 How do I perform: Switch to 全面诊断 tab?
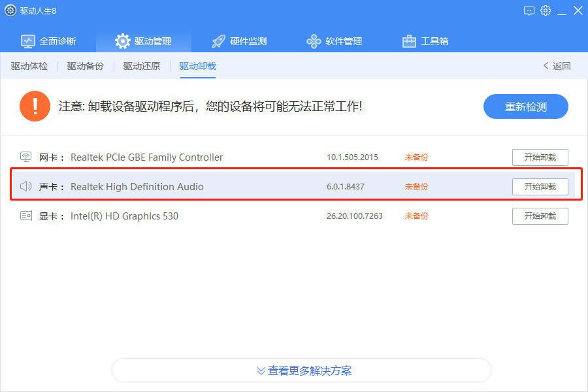[48, 41]
